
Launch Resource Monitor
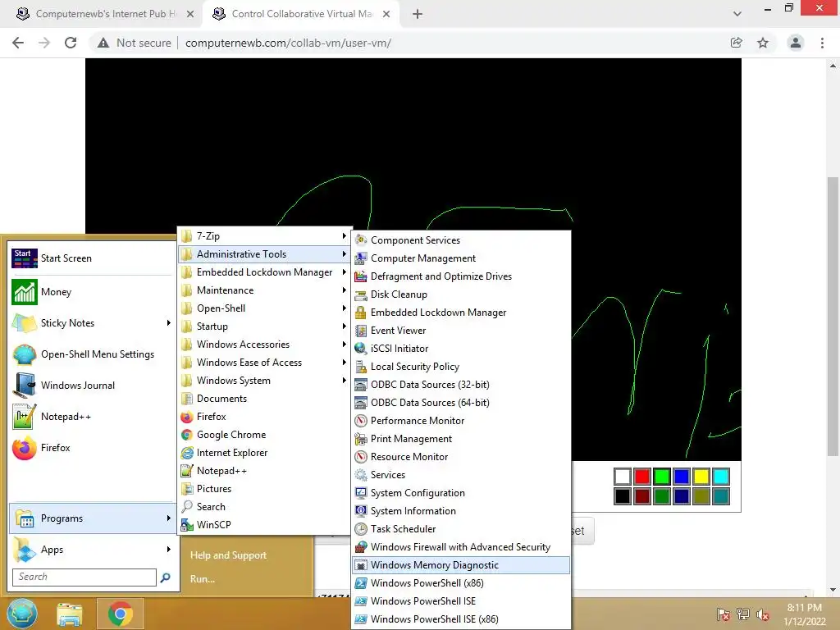[461, 456]
